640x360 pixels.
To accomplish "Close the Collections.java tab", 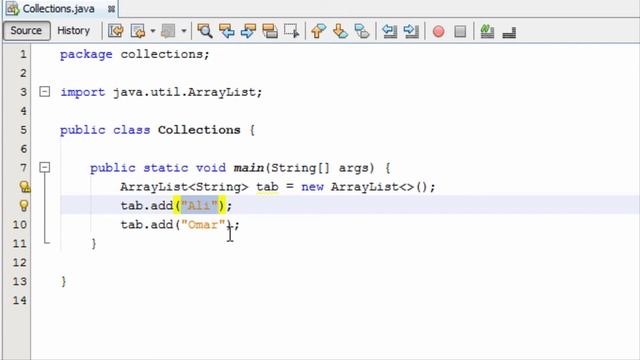I will 111,9.
